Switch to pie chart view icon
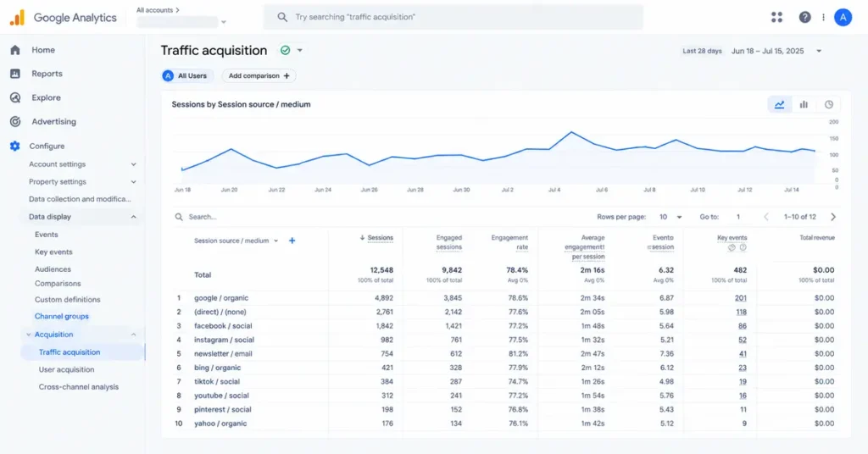The width and height of the screenshot is (868, 454). (829, 104)
